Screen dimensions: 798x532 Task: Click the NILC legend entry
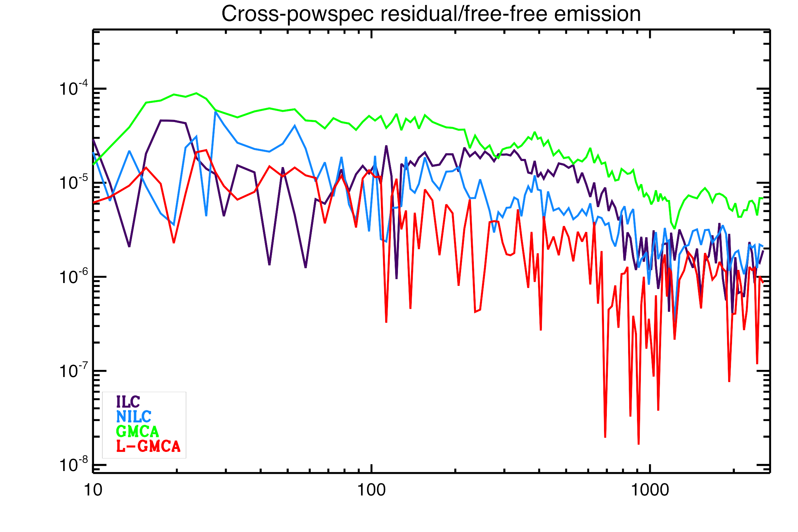pyautogui.click(x=134, y=416)
